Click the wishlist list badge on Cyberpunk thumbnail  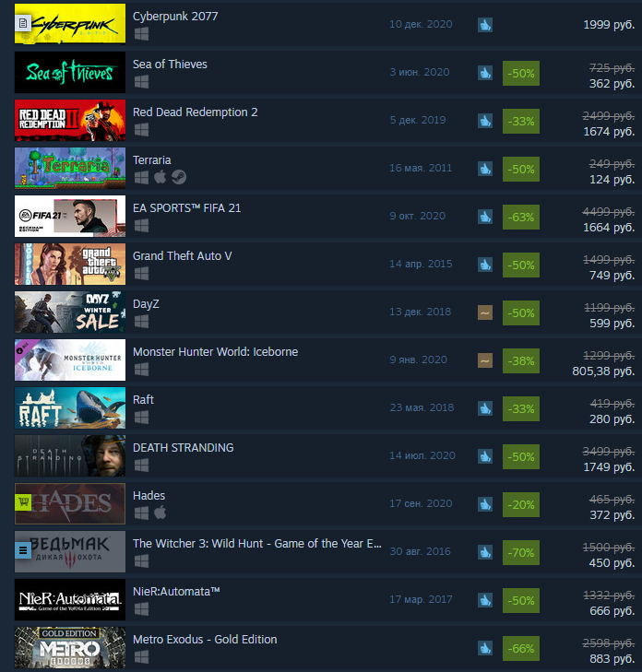tap(24, 23)
